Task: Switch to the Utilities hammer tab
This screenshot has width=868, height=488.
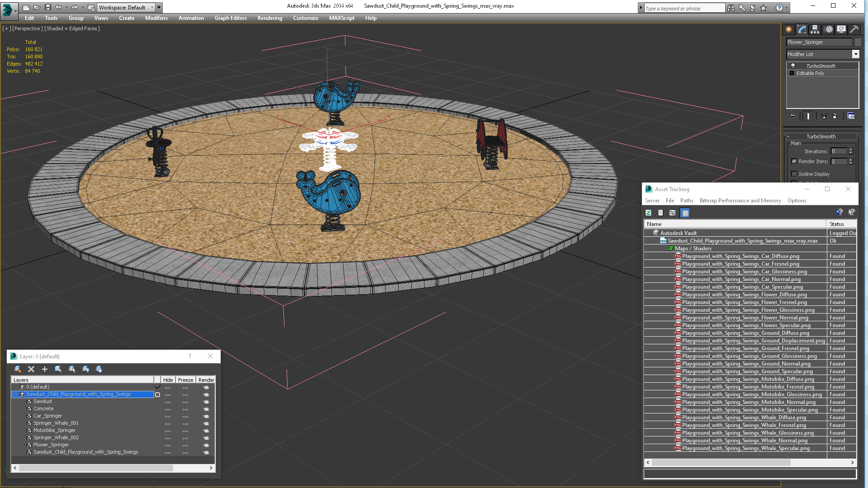Action: click(x=854, y=29)
